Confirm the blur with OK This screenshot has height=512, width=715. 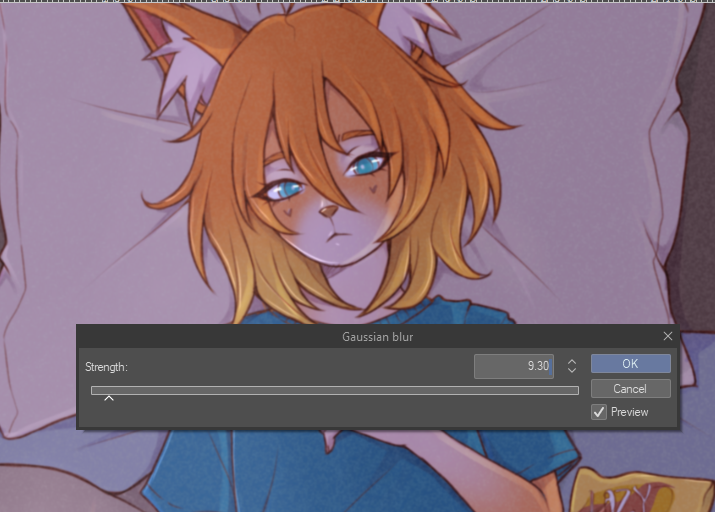tap(631, 364)
